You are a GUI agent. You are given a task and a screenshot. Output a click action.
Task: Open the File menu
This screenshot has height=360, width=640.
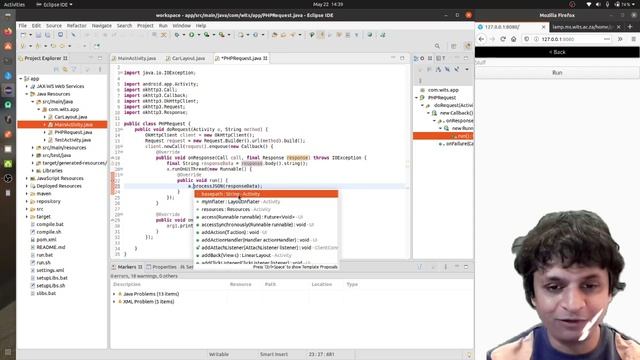[22, 25]
